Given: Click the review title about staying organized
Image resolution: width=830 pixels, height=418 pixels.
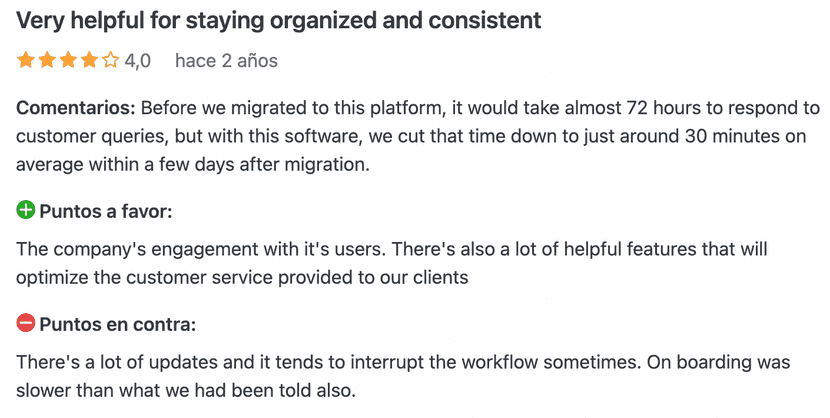Looking at the screenshot, I should (x=278, y=19).
